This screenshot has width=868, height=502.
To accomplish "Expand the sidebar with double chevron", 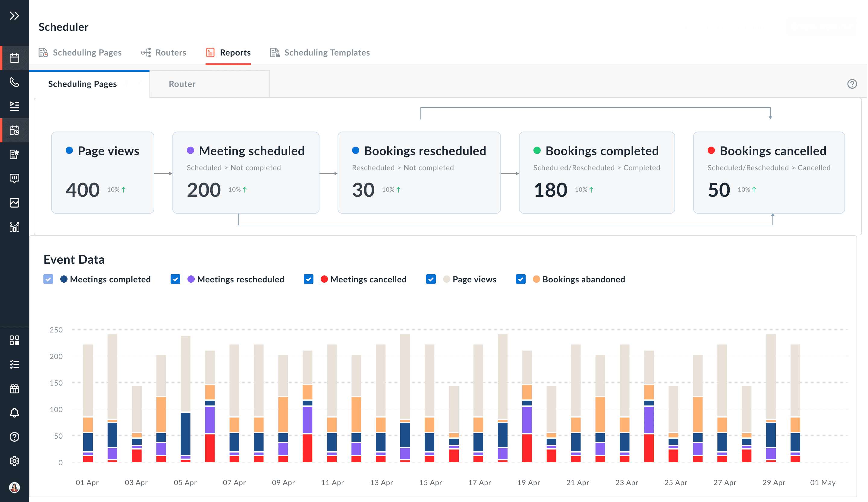I will pyautogui.click(x=14, y=15).
